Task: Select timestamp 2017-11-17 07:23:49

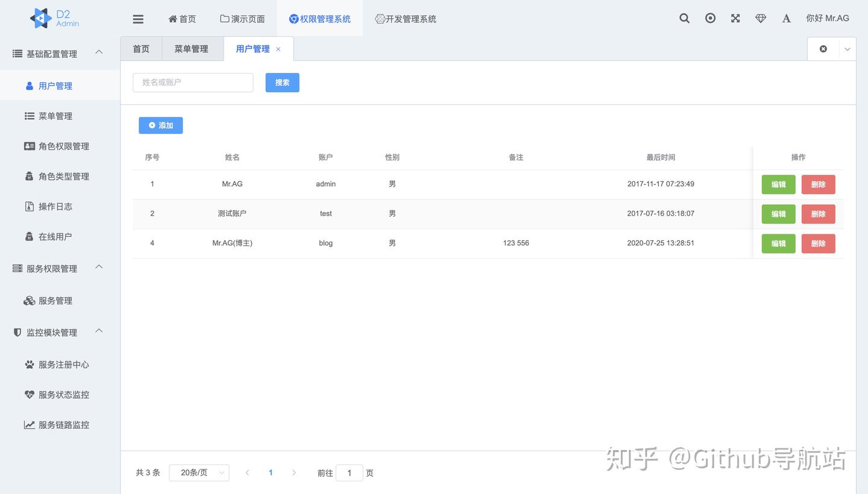Action: 661,184
